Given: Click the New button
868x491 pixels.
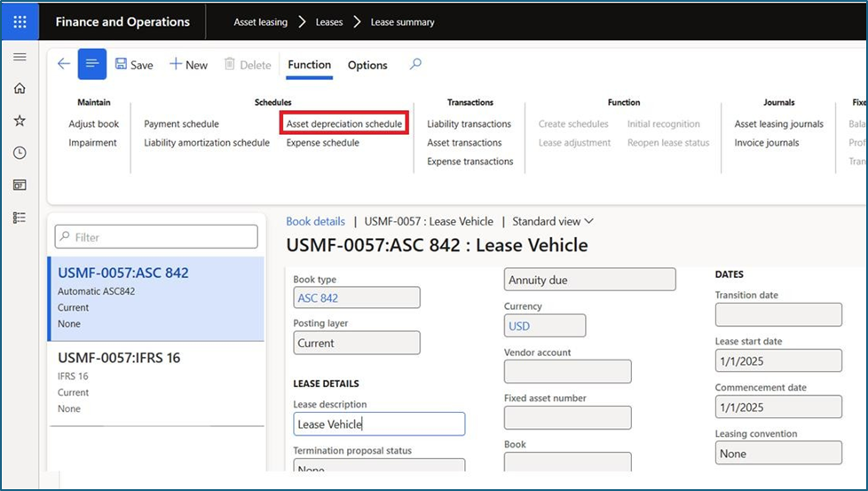Looking at the screenshot, I should point(188,65).
